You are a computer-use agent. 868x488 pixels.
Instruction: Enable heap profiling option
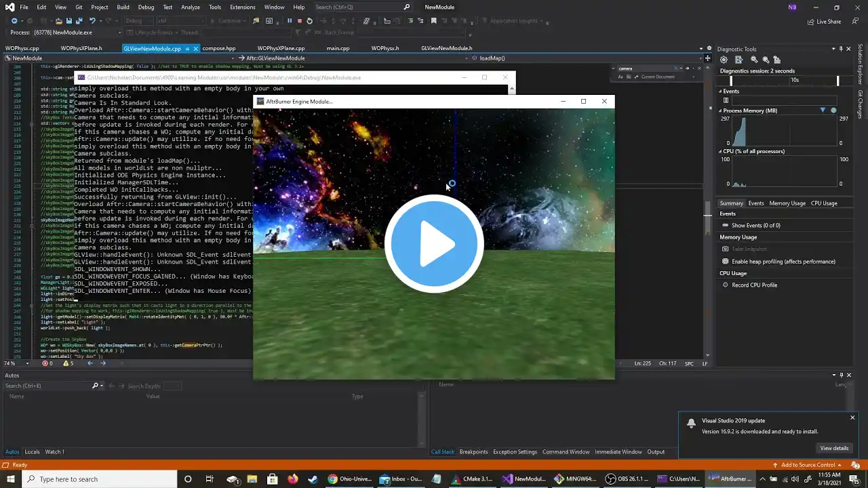pos(783,262)
